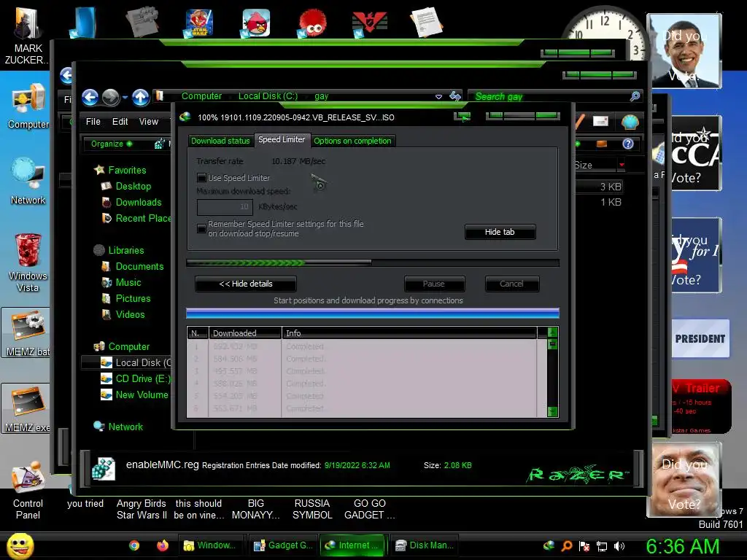Click the orange magnifier tray icon
The width and height of the screenshot is (747, 560).
coord(566,546)
